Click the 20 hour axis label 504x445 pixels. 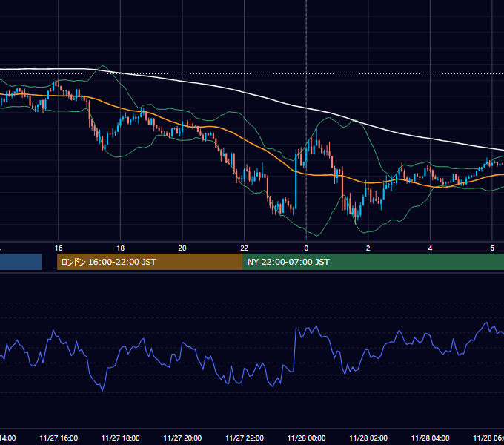tap(182, 248)
